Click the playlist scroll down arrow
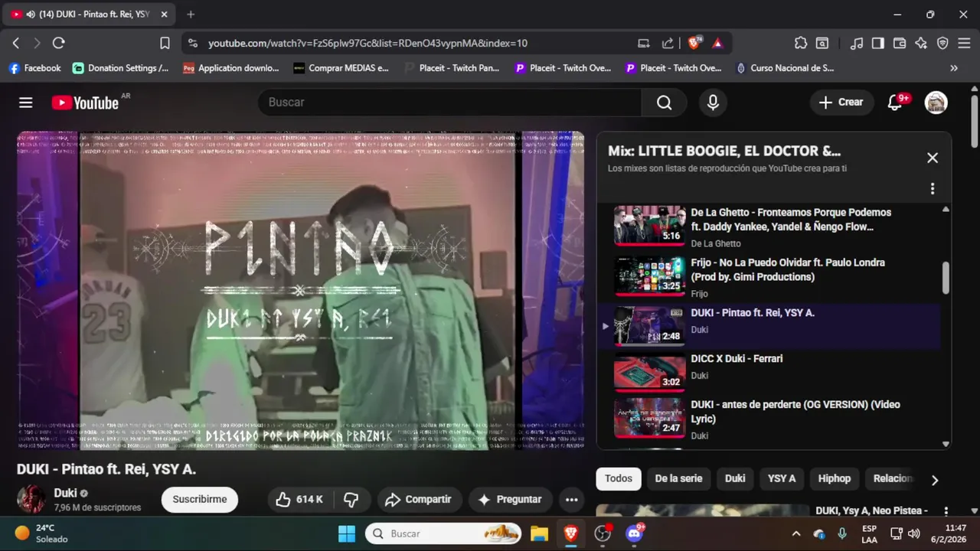Screen dimensions: 980x551 tap(946, 444)
